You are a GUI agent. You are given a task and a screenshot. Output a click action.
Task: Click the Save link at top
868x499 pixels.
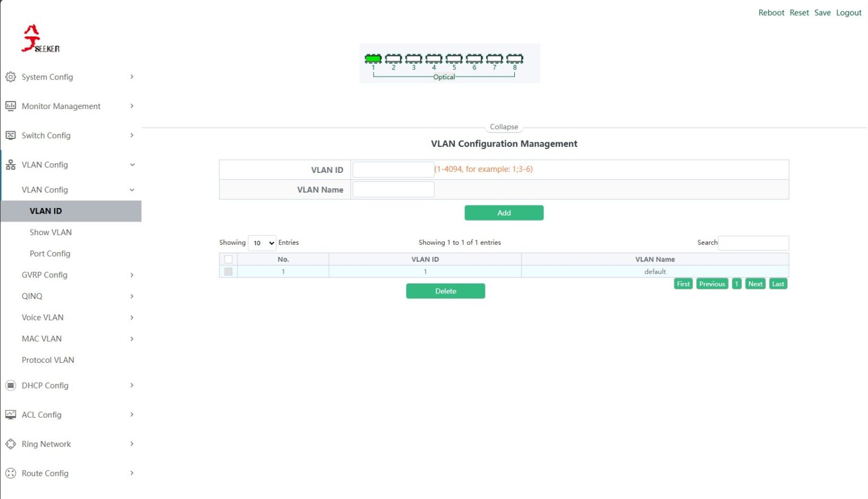[x=822, y=12]
